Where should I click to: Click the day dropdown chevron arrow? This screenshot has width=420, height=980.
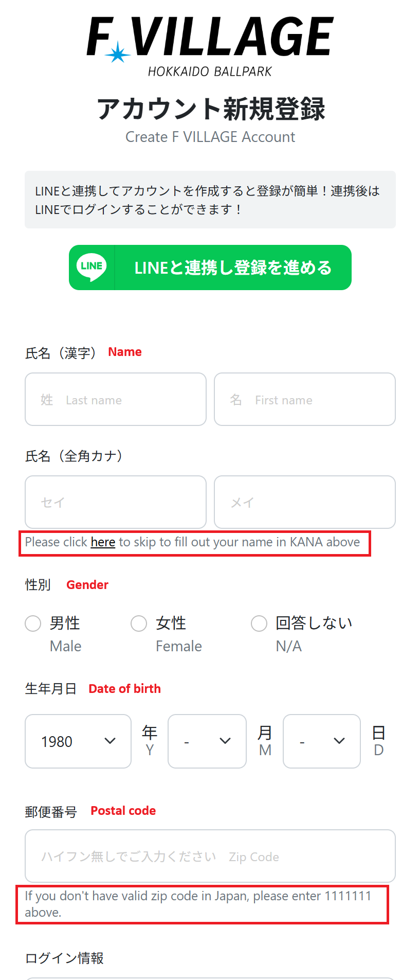[x=339, y=741]
